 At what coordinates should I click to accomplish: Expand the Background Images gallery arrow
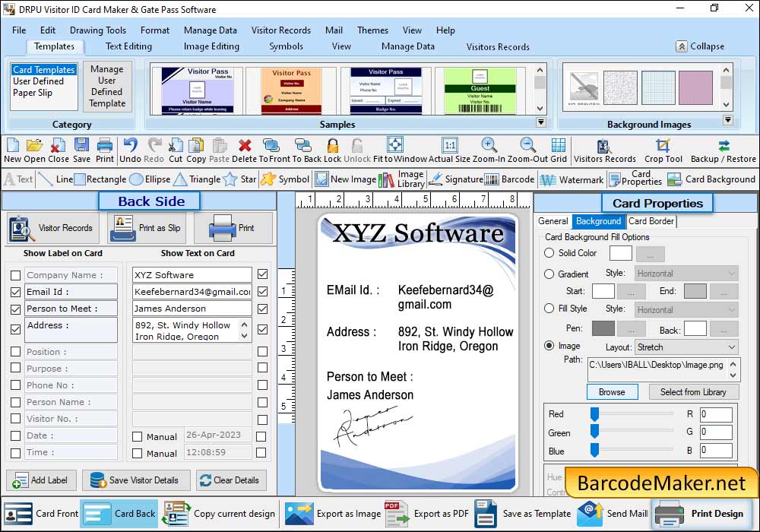tap(727, 120)
